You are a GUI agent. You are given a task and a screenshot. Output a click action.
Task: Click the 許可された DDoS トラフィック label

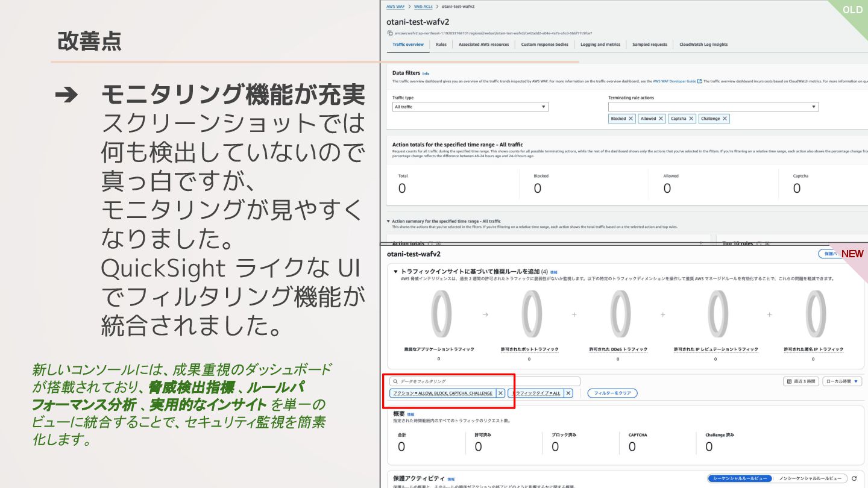click(618, 349)
